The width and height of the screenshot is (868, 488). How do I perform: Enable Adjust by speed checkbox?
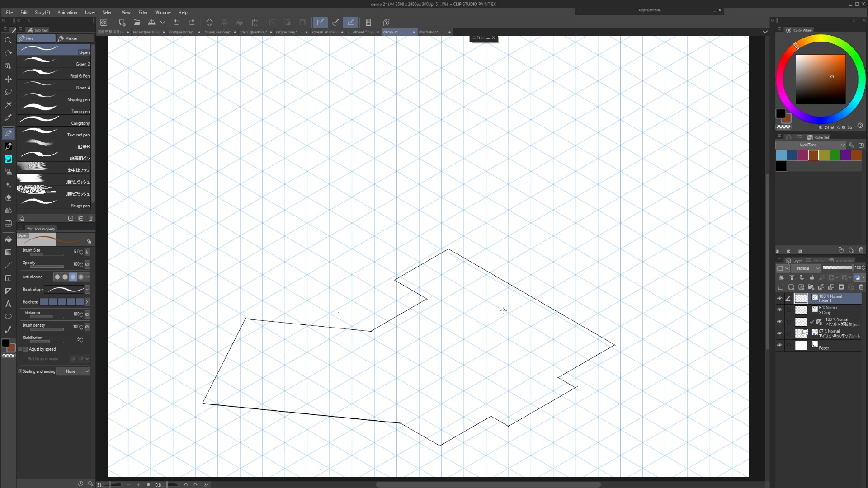click(x=25, y=349)
